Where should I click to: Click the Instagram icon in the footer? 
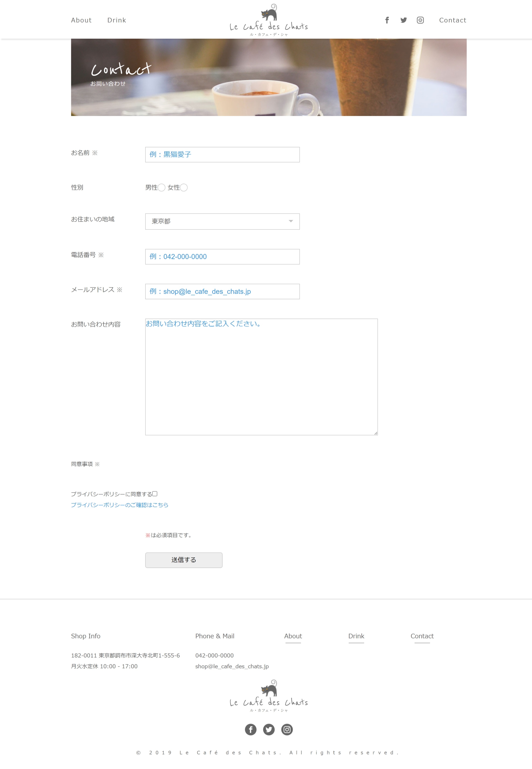click(x=287, y=729)
